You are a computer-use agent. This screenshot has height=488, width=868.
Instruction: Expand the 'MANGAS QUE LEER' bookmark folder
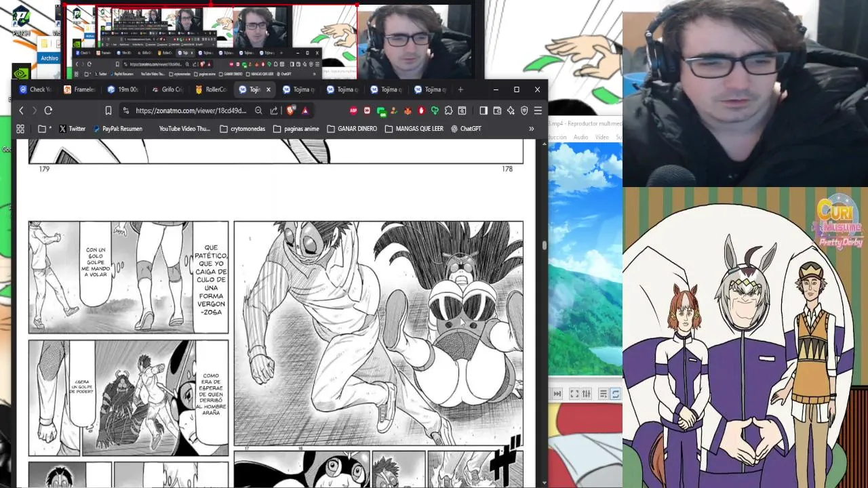414,129
